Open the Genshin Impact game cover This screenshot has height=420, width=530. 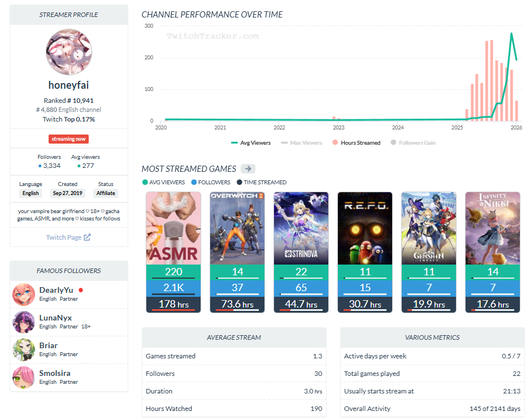coord(429,228)
